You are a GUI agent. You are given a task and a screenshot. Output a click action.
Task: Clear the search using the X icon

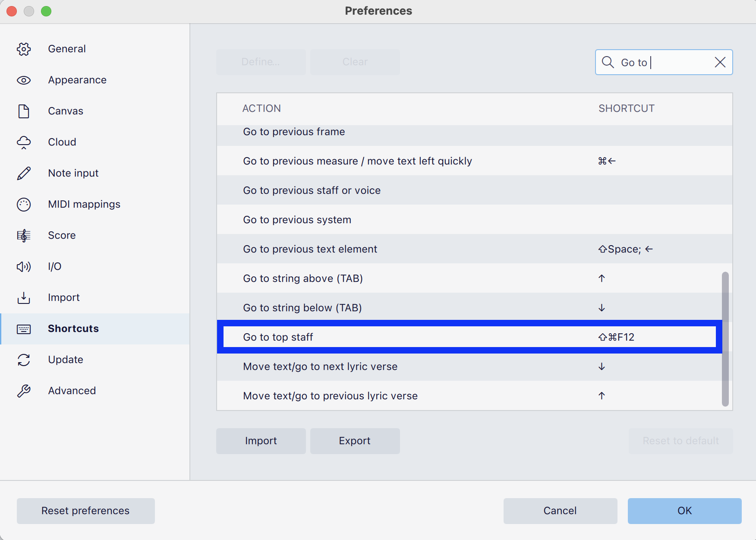(x=720, y=62)
